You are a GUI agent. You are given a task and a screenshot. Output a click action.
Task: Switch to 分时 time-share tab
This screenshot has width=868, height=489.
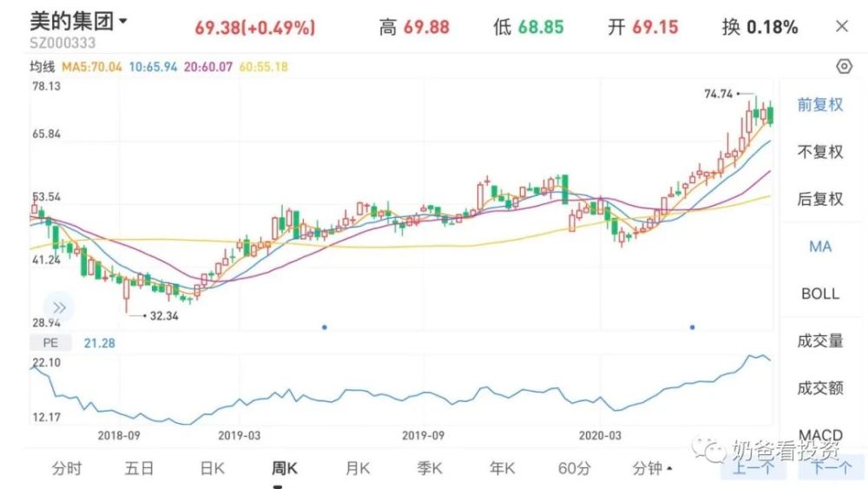pos(67,468)
